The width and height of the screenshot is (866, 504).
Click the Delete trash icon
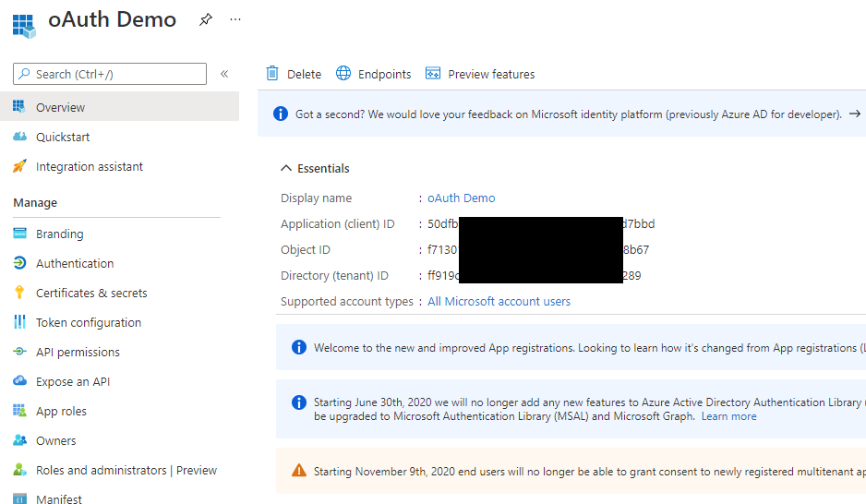272,74
